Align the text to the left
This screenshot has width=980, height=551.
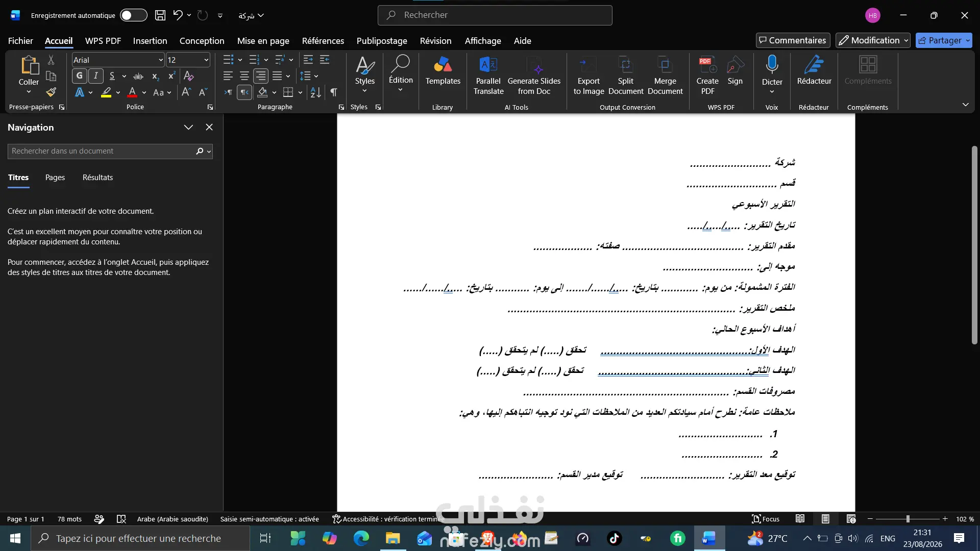pyautogui.click(x=228, y=76)
